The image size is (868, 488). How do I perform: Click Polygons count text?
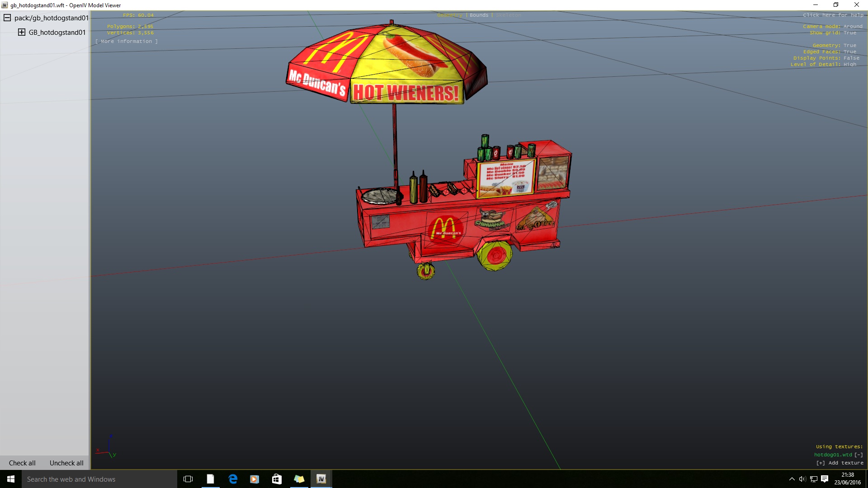click(x=130, y=27)
